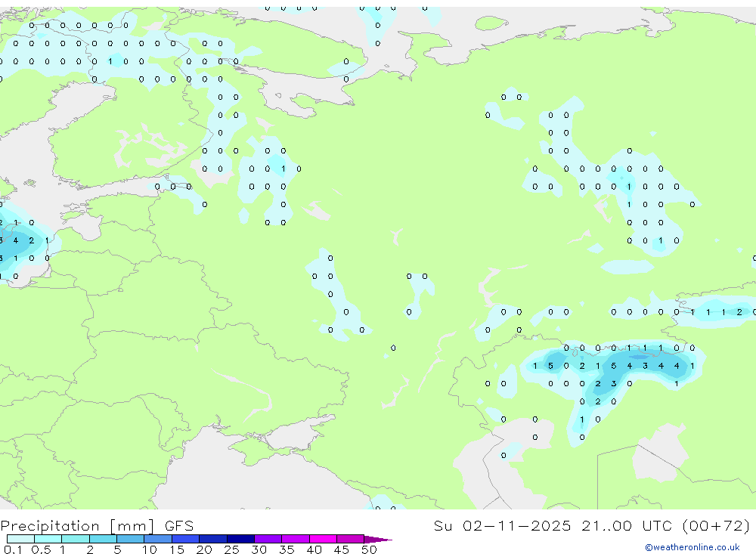Click the '[mm]' unit label
The height and width of the screenshot is (554, 756).
(x=132, y=525)
